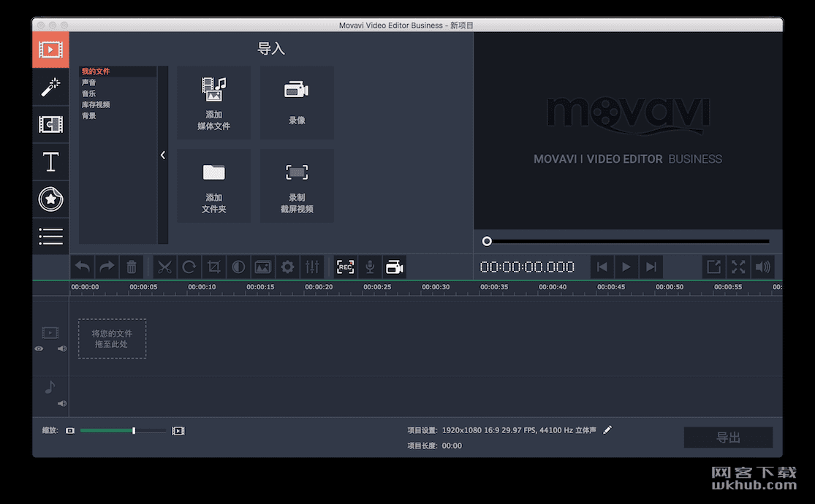815x504 pixels.
Task: Open the Import tab in the sidebar
Action: [50, 50]
